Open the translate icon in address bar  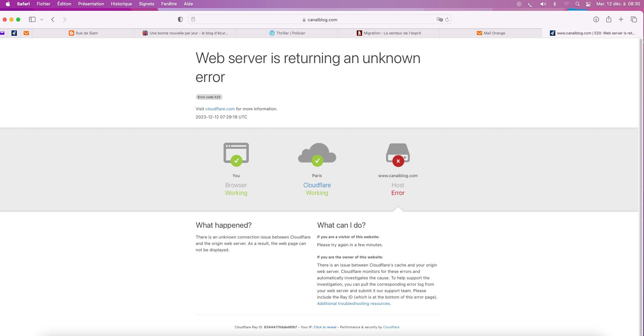439,20
